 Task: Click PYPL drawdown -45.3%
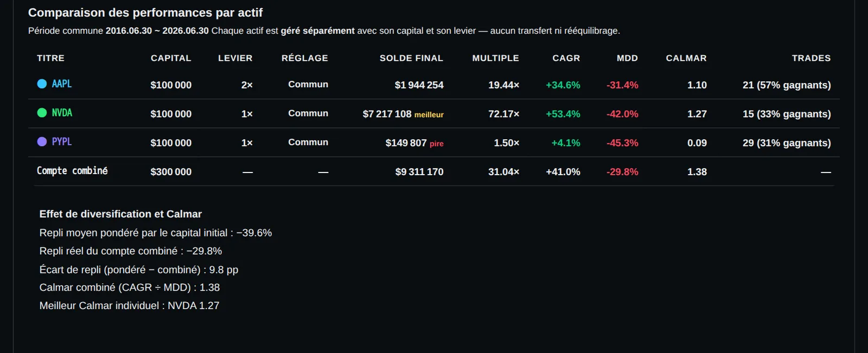[x=622, y=143]
